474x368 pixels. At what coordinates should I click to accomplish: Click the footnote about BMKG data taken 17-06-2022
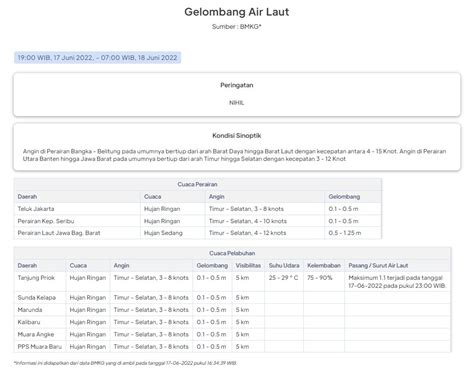(125, 363)
